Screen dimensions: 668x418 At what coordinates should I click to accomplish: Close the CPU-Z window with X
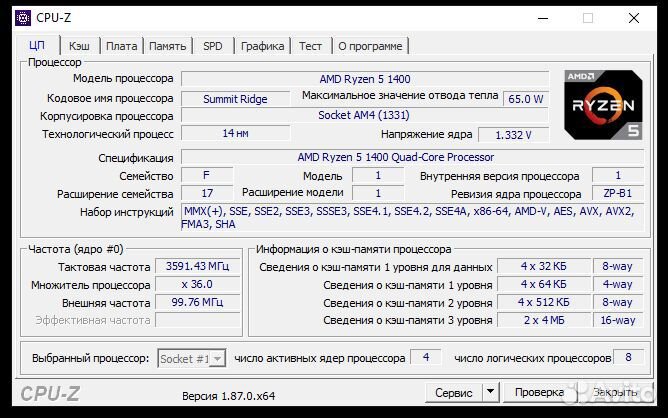pos(634,18)
